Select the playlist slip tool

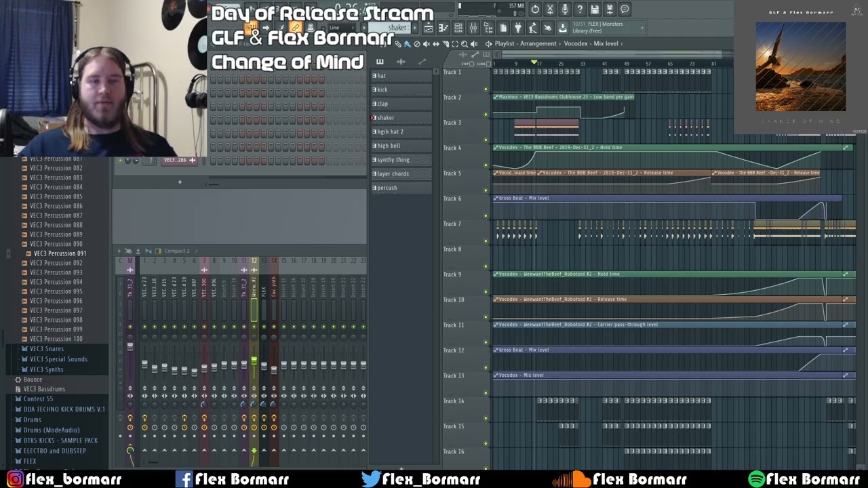click(x=436, y=43)
